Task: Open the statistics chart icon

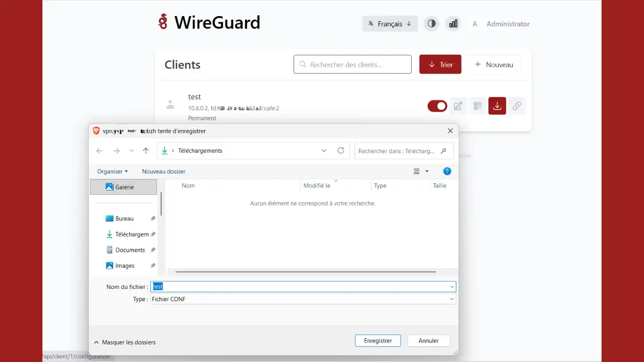Action: coord(453,24)
